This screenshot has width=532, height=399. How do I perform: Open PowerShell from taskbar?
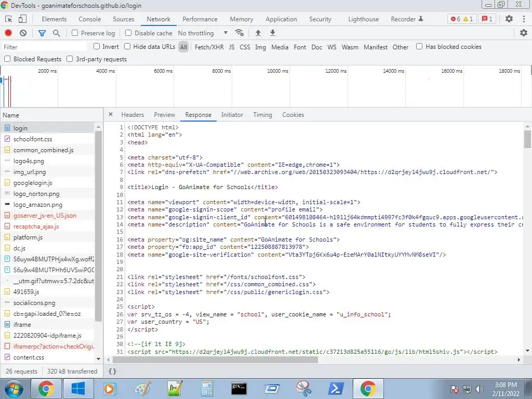point(336,389)
